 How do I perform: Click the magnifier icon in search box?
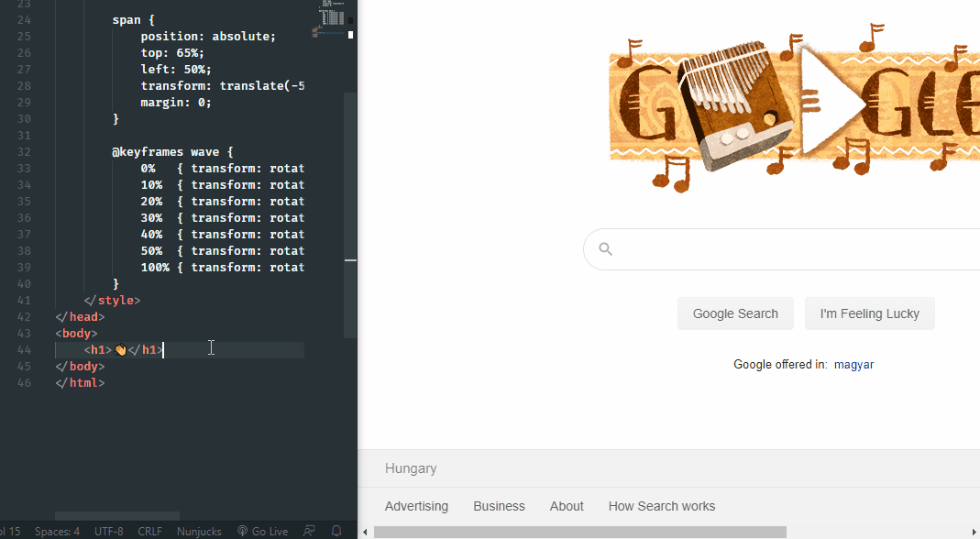(x=605, y=248)
